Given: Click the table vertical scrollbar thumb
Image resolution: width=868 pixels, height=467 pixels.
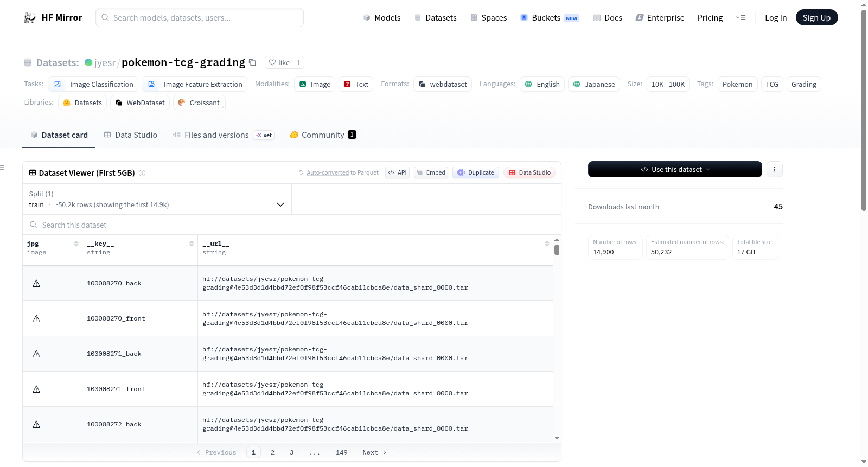Looking at the screenshot, I should [x=557, y=250].
